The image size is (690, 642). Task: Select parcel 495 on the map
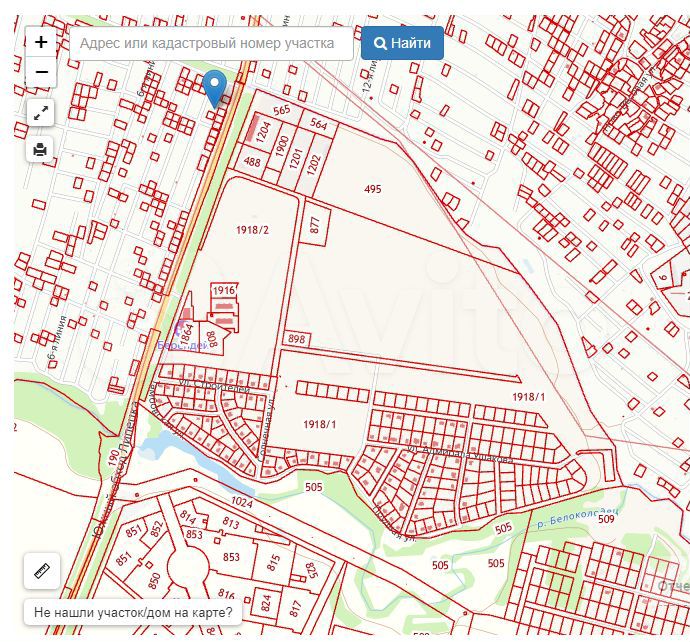click(x=373, y=189)
